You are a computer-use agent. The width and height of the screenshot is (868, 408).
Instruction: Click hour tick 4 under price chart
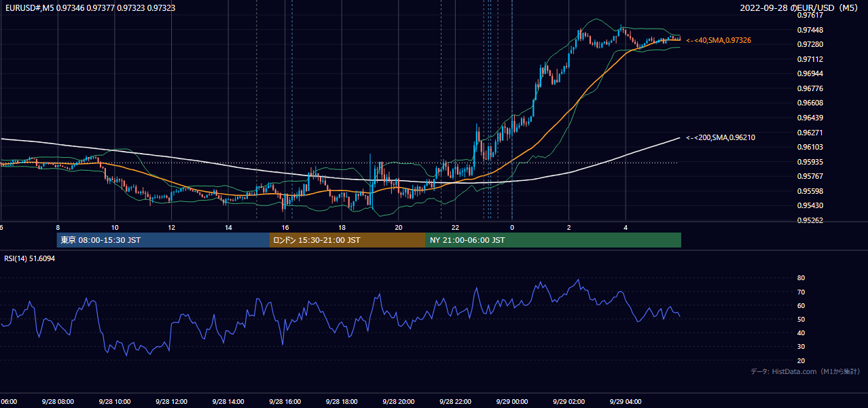coord(626,228)
